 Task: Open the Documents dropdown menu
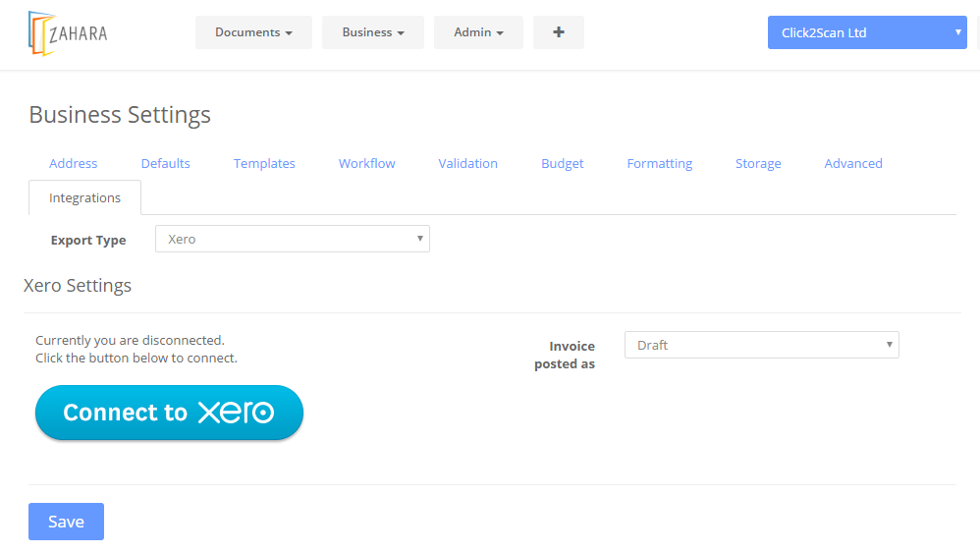coord(253,32)
